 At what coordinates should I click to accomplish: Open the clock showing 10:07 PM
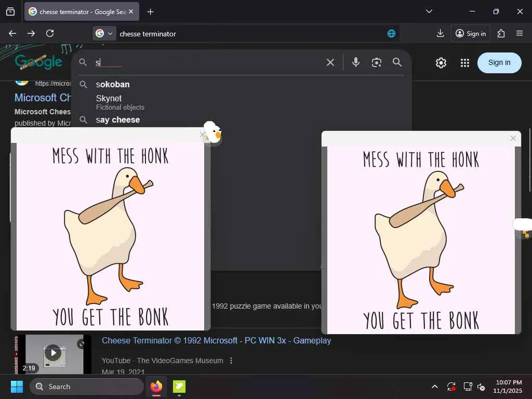point(508,387)
